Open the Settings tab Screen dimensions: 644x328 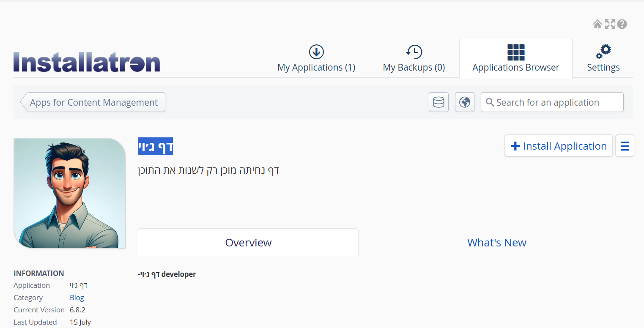[x=603, y=59]
